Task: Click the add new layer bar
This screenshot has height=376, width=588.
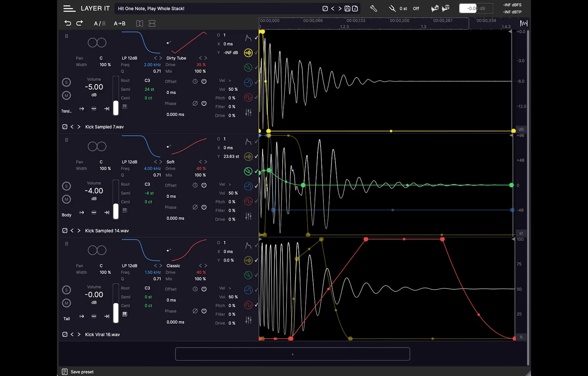Action: 293,354
